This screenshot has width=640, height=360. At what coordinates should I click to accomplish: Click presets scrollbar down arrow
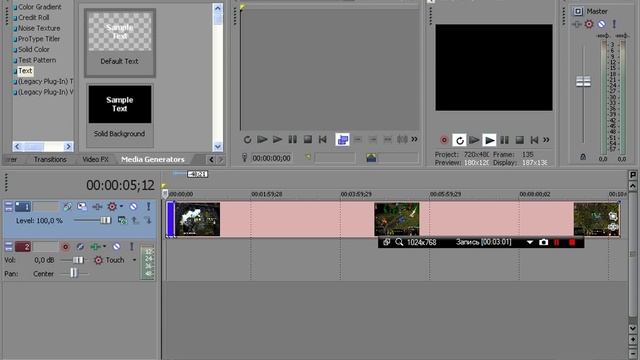(x=218, y=146)
